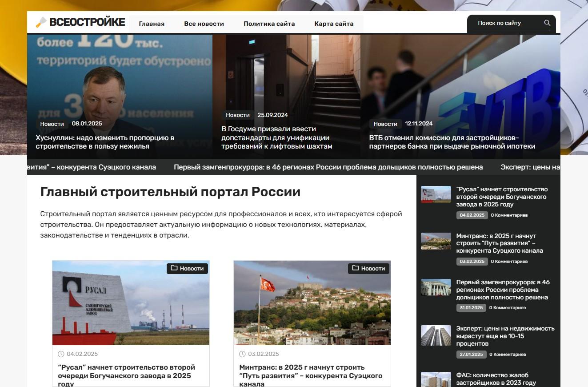Open 0 Комментариев under Русал sidebar item
The image size is (588, 387).
tap(509, 215)
